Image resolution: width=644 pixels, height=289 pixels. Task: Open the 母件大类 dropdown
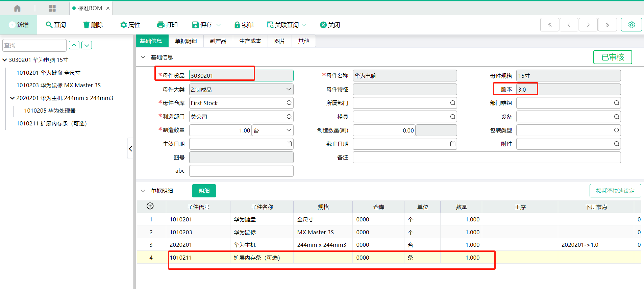tap(289, 89)
